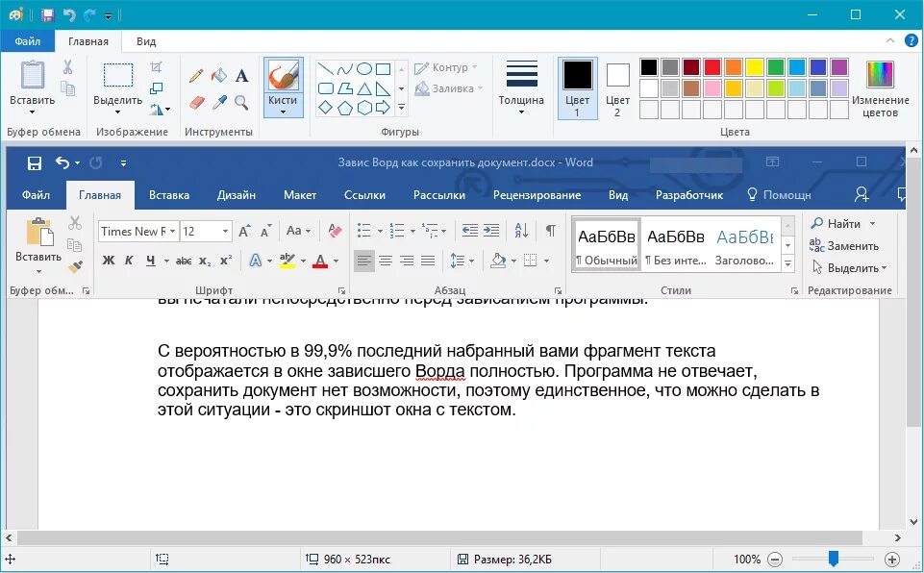This screenshot has height=573, width=924.
Task: Save via Paint quick access toolbar
Action: 48,14
